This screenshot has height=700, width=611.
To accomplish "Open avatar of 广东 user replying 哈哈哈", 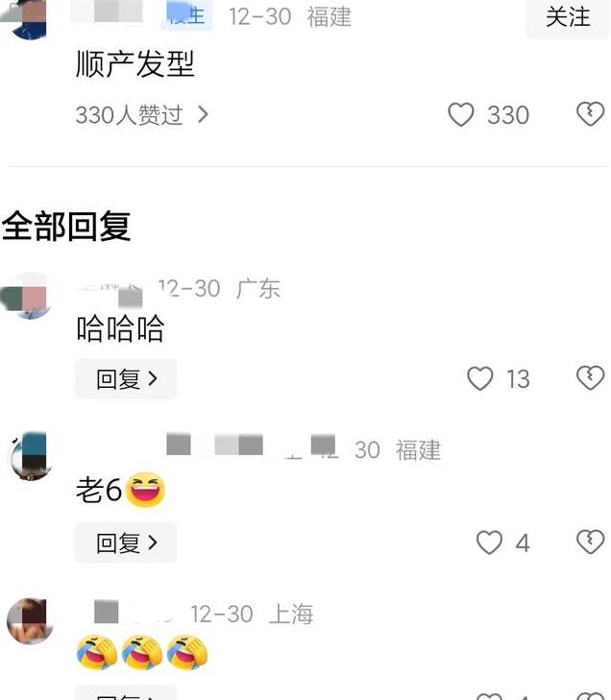I will 27,295.
